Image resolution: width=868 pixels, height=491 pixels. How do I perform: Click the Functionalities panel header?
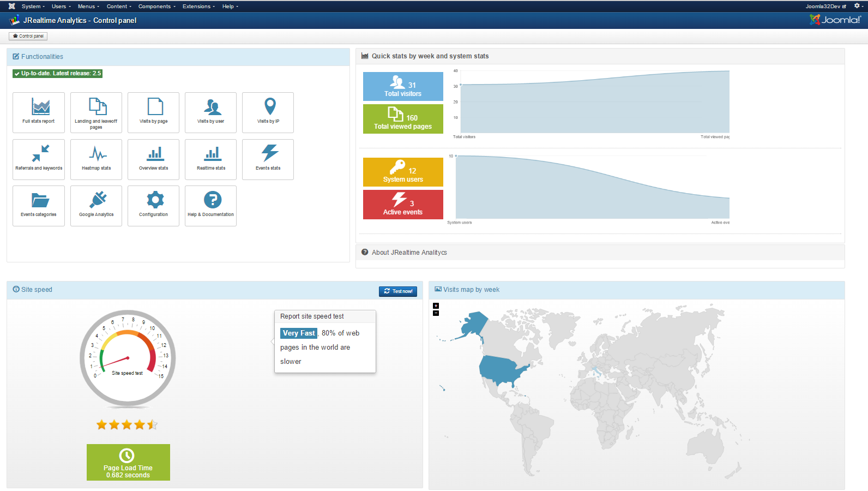point(178,57)
